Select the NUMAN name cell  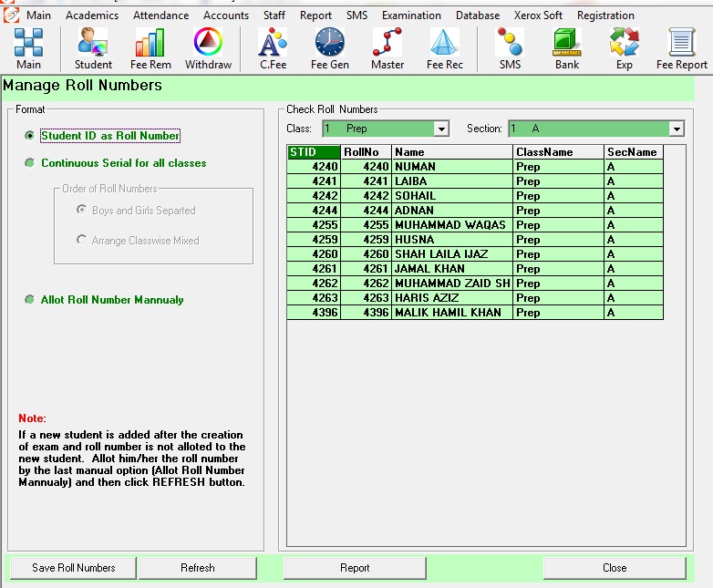[452, 167]
